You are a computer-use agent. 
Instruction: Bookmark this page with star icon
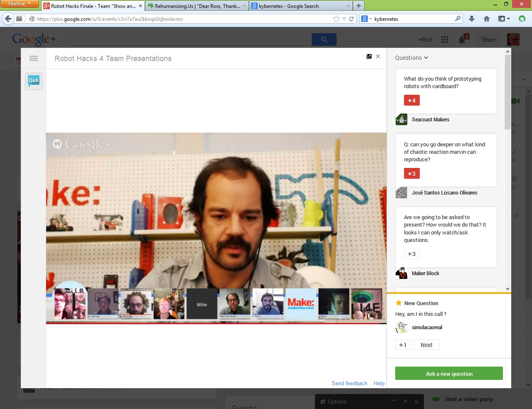click(336, 19)
